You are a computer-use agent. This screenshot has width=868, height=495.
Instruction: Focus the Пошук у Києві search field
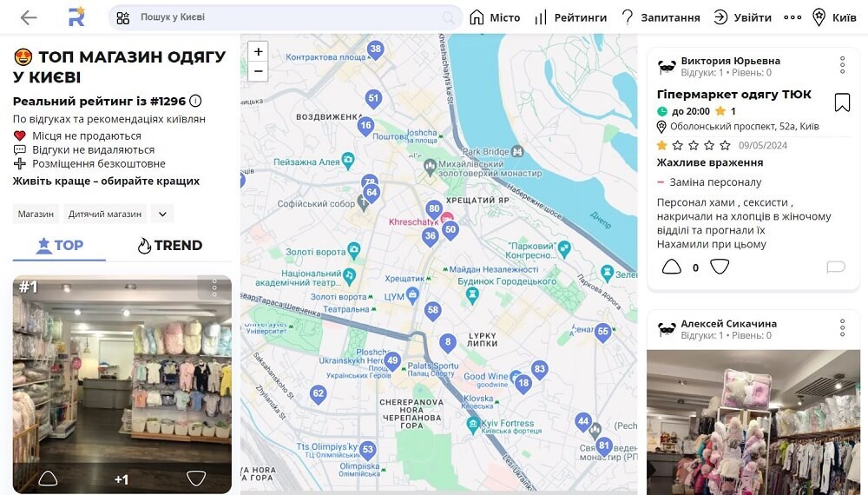point(286,17)
